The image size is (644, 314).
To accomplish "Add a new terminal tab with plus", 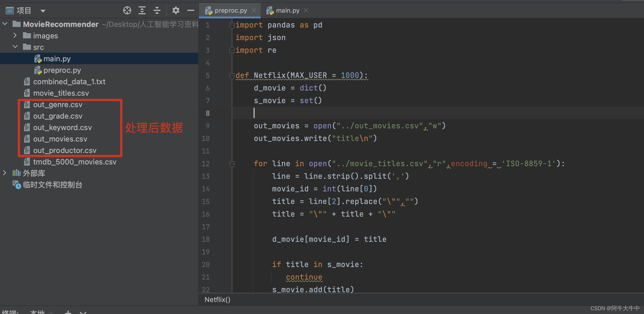I will (x=68, y=312).
